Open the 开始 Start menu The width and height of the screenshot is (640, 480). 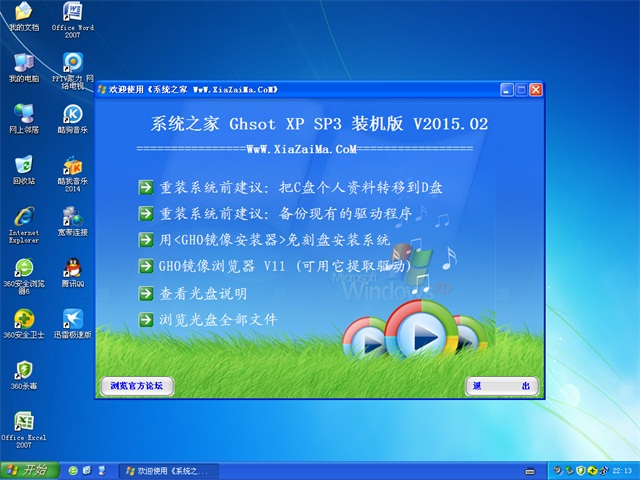(27, 469)
